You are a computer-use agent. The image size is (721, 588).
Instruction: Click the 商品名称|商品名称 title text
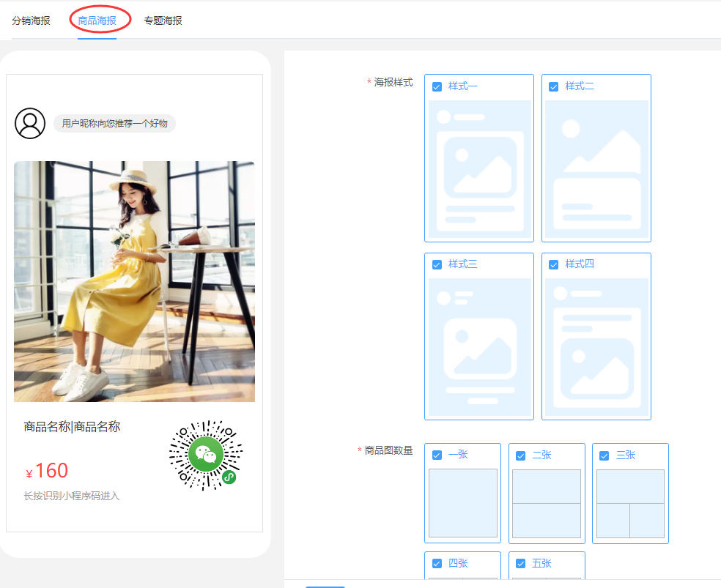click(73, 427)
